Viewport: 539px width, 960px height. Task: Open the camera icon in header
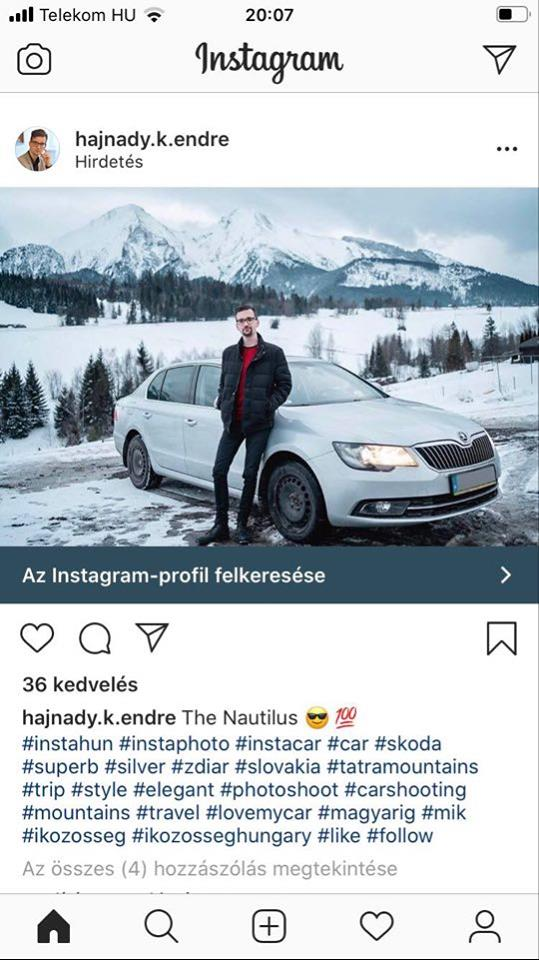(x=34, y=59)
